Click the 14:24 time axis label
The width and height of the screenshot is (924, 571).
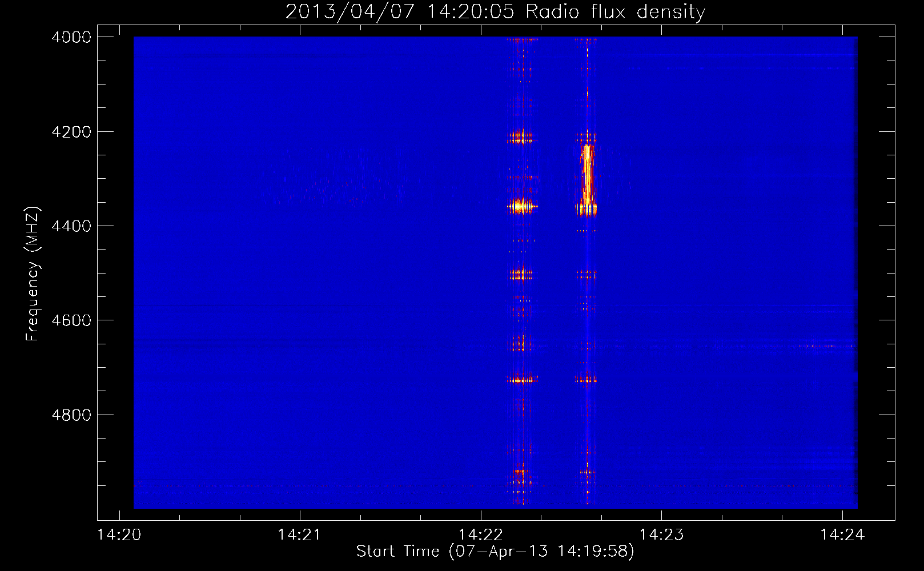tap(842, 534)
